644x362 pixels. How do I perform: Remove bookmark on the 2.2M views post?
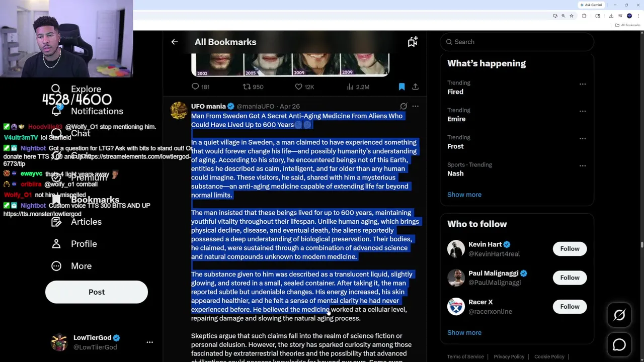click(401, 87)
